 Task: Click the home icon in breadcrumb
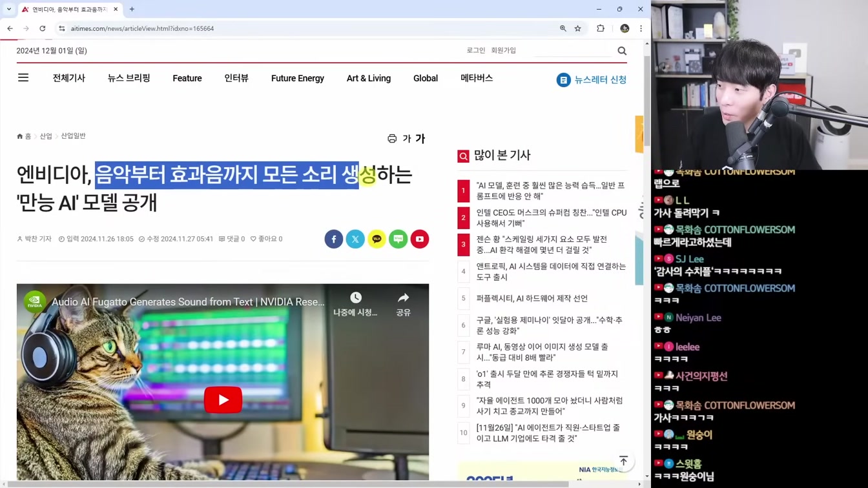(x=20, y=136)
